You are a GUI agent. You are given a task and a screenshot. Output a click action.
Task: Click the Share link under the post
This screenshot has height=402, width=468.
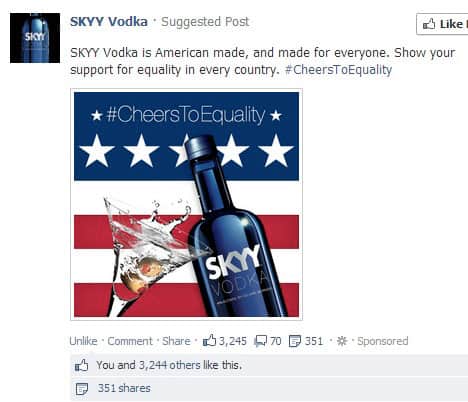(176, 341)
